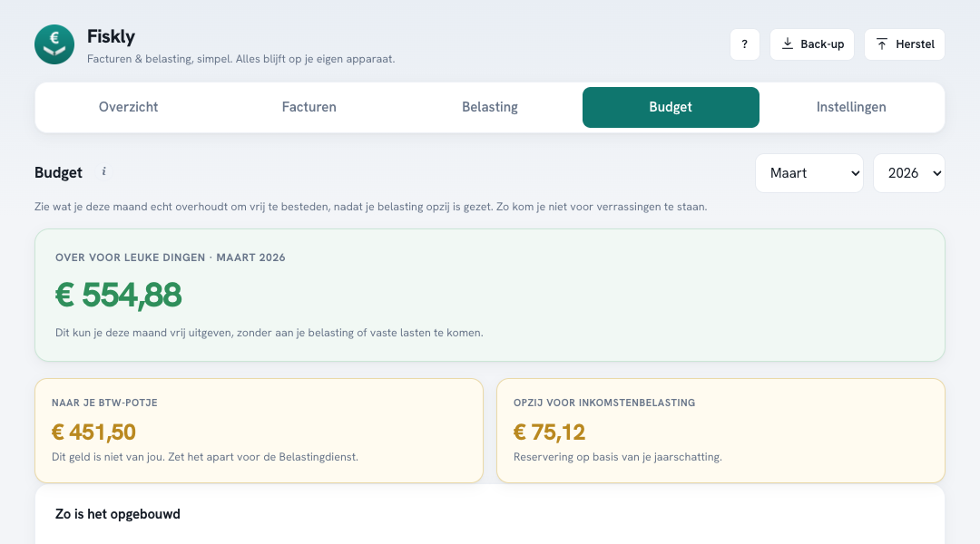Open the 2026 year dropdown
Viewport: 980px width, 544px height.
coord(908,173)
